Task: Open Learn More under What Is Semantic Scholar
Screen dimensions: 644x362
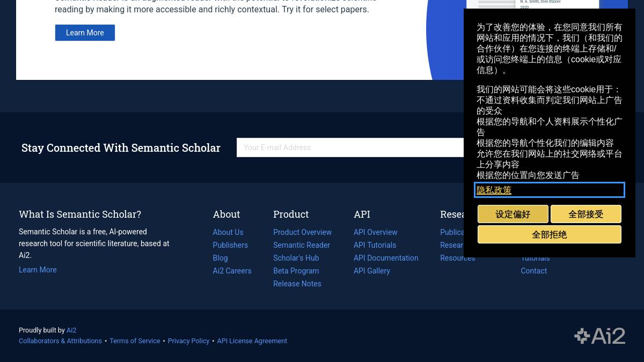Action: coord(38,270)
